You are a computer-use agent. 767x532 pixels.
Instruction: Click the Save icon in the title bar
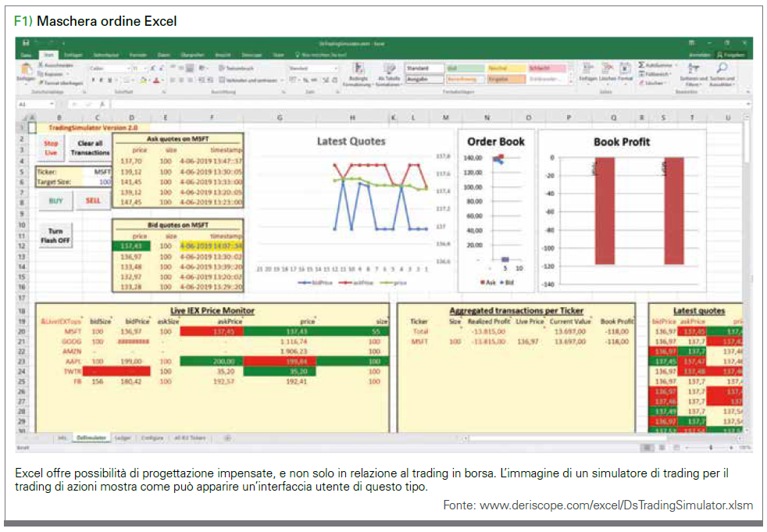(x=26, y=43)
